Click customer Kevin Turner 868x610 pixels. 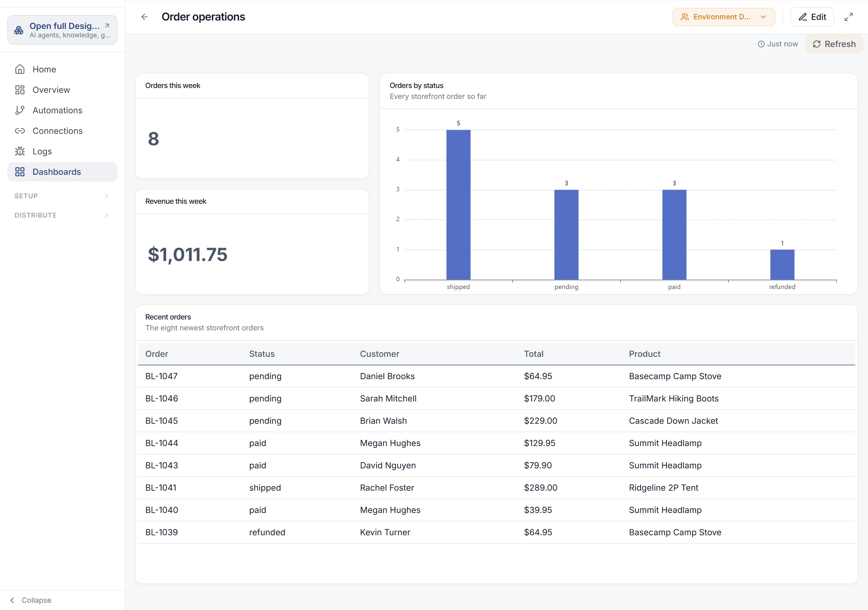click(385, 533)
